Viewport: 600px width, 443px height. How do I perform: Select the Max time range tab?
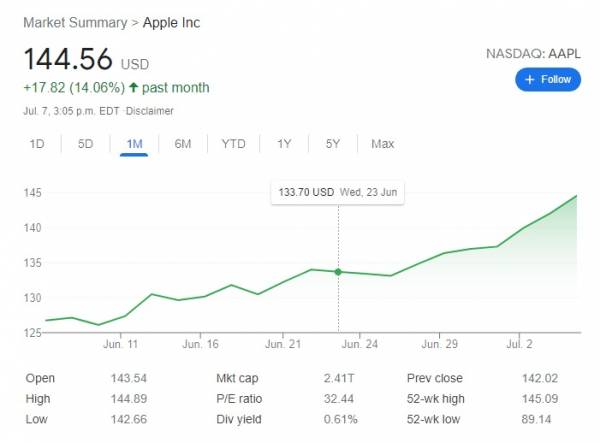tap(382, 144)
